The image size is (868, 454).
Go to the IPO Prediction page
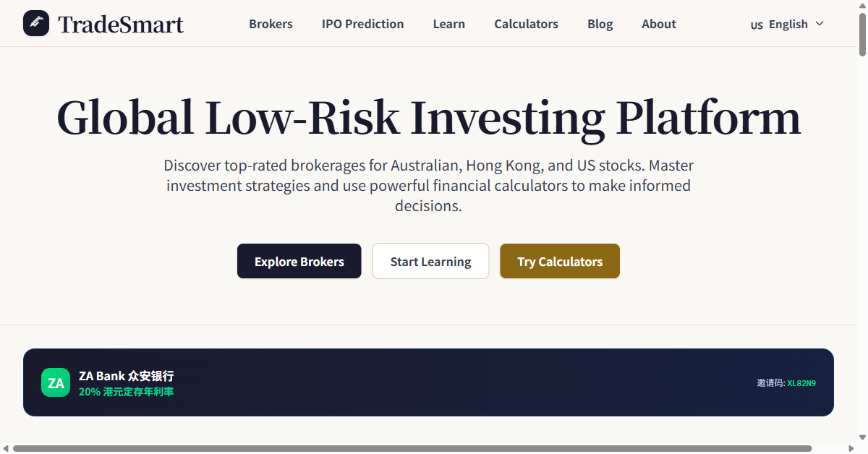[x=362, y=24]
